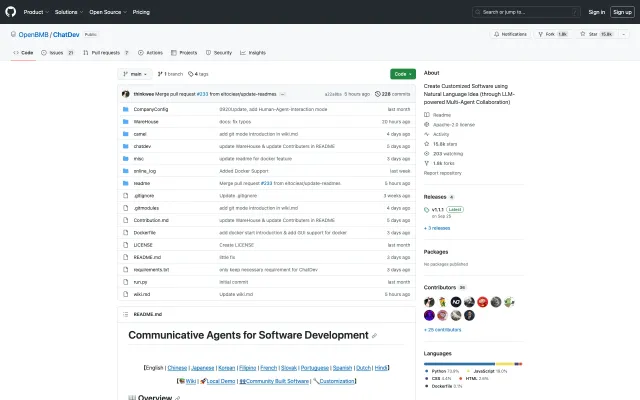The height and width of the screenshot is (400, 640).
Task: Expand the Solutions menu
Action: point(69,12)
